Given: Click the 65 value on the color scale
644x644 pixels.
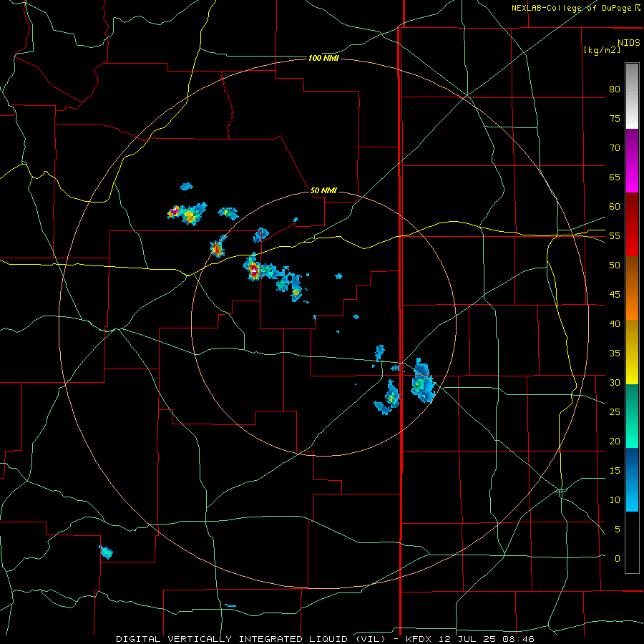Looking at the screenshot, I should pos(615,177).
